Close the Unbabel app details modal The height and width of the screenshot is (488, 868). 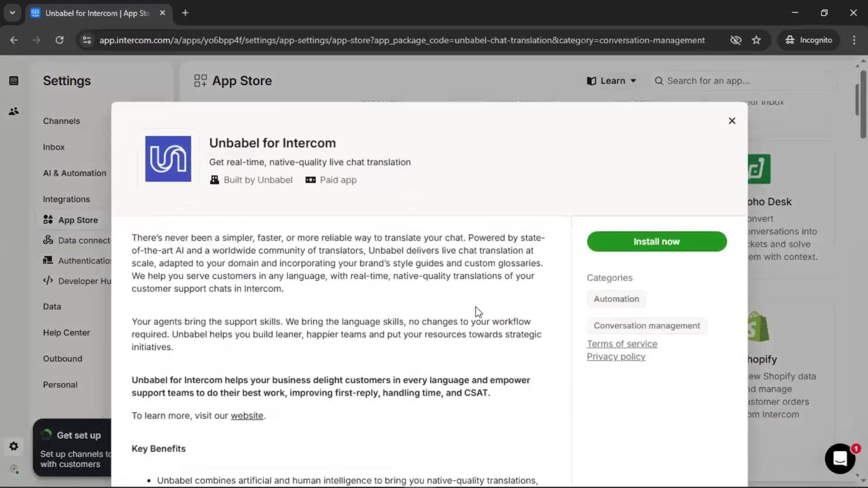tap(732, 121)
